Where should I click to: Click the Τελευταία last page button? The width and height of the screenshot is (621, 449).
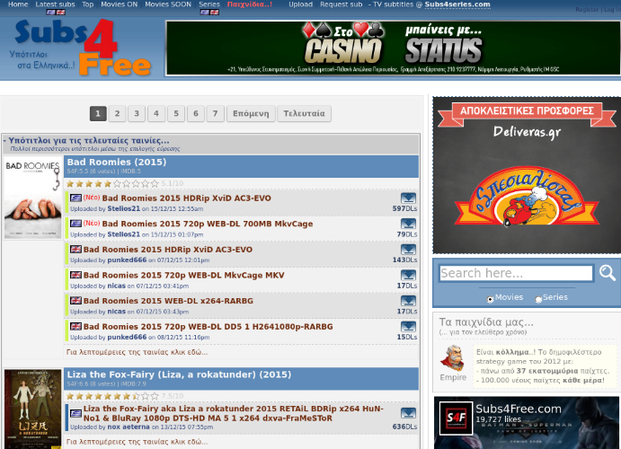pyautogui.click(x=304, y=114)
